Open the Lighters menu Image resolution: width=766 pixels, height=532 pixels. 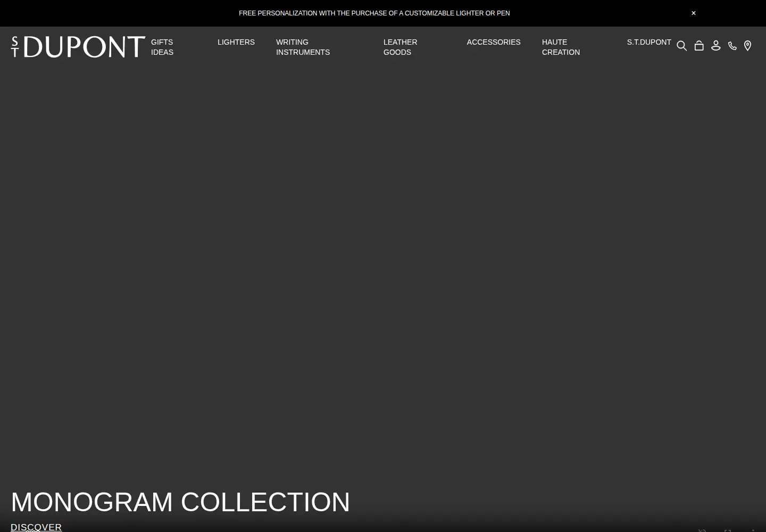point(236,42)
